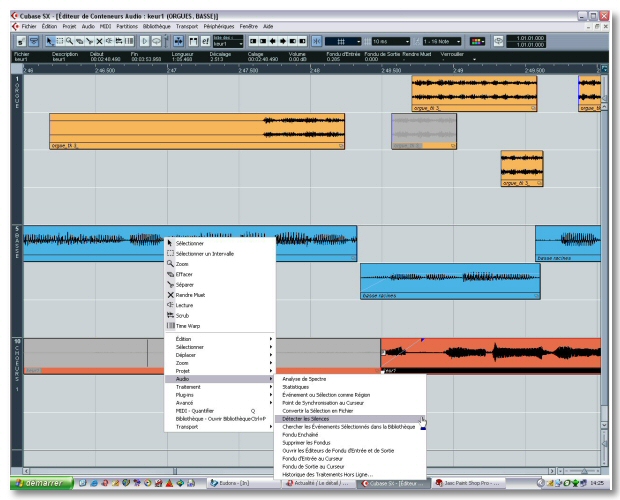Toggle Edit Active Part Only button
The image size is (620, 500).
[x=206, y=41]
